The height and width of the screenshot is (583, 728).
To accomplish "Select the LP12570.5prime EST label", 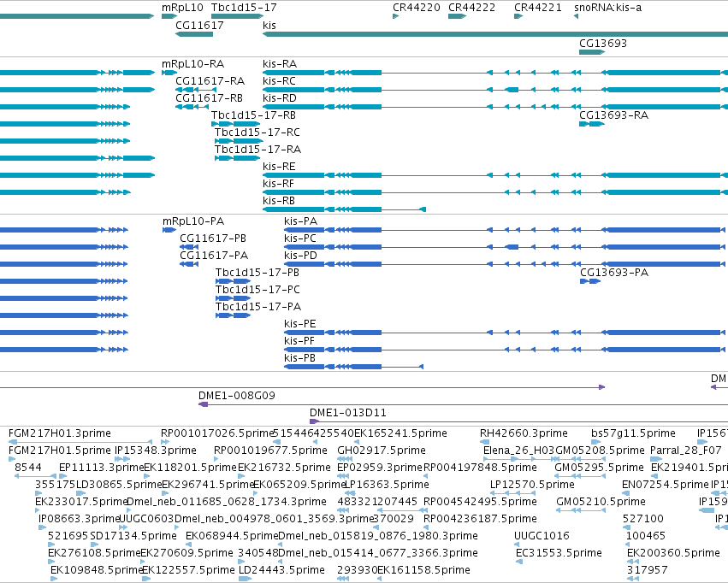I will pos(533,485).
